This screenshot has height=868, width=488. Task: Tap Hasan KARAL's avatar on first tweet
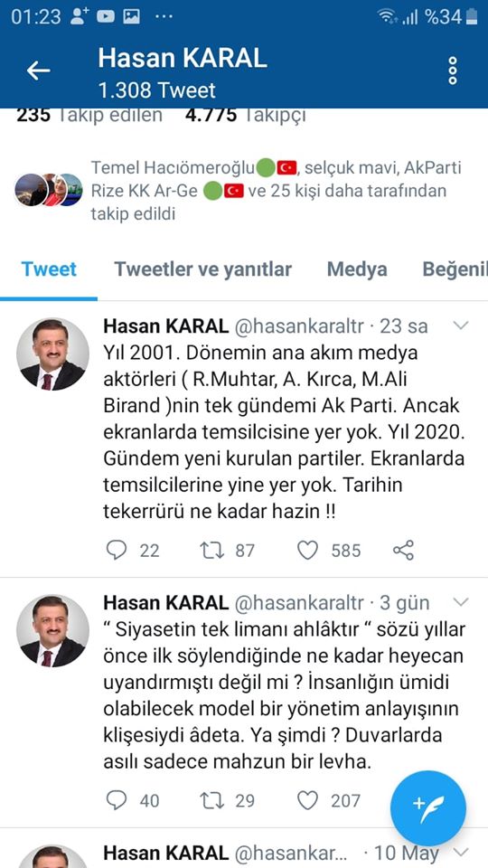click(x=52, y=354)
